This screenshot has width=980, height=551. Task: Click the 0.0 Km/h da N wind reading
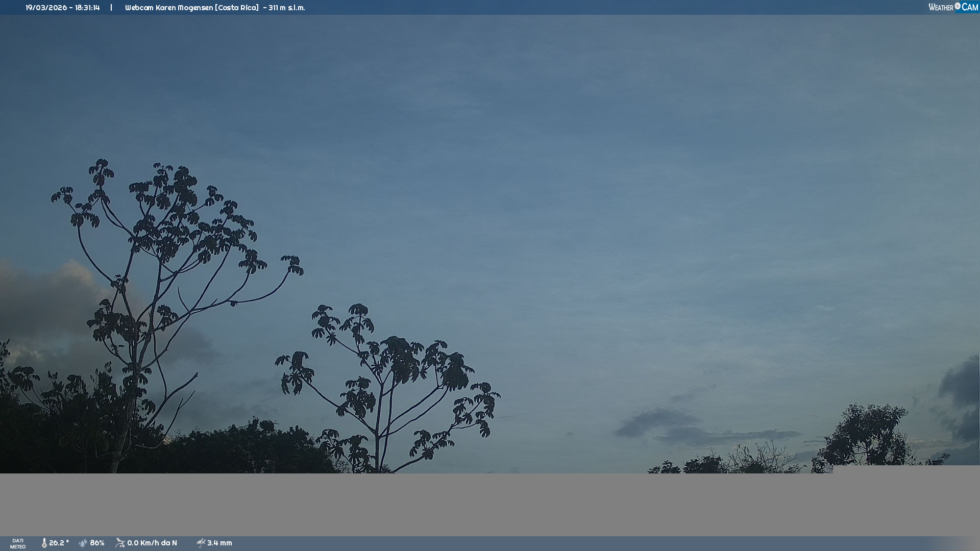152,543
